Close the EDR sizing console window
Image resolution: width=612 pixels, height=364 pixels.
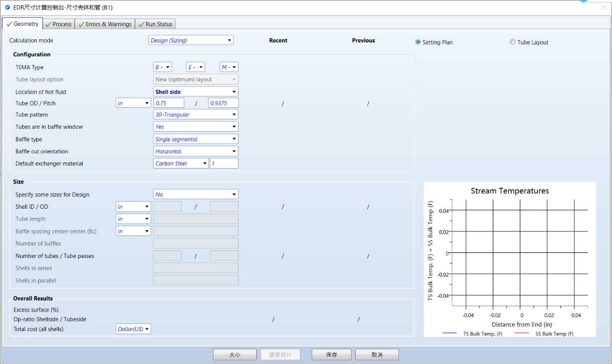tap(603, 7)
